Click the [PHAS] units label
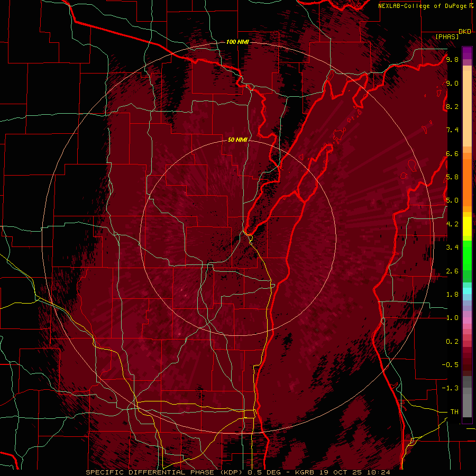 click(447, 37)
